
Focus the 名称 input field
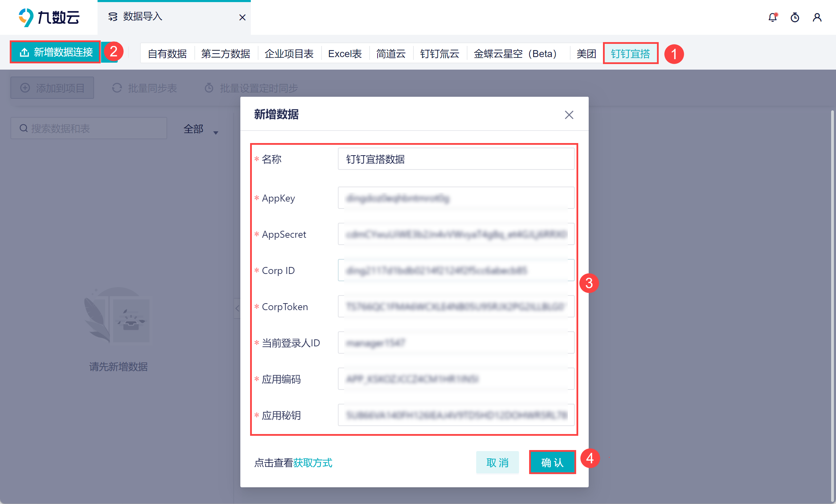456,159
